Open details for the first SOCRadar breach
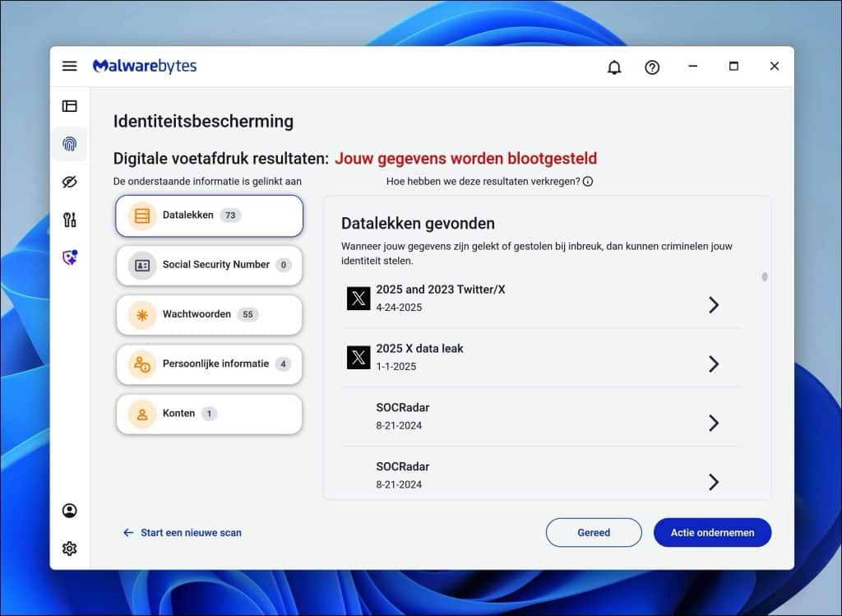This screenshot has height=616, width=842. (x=715, y=423)
